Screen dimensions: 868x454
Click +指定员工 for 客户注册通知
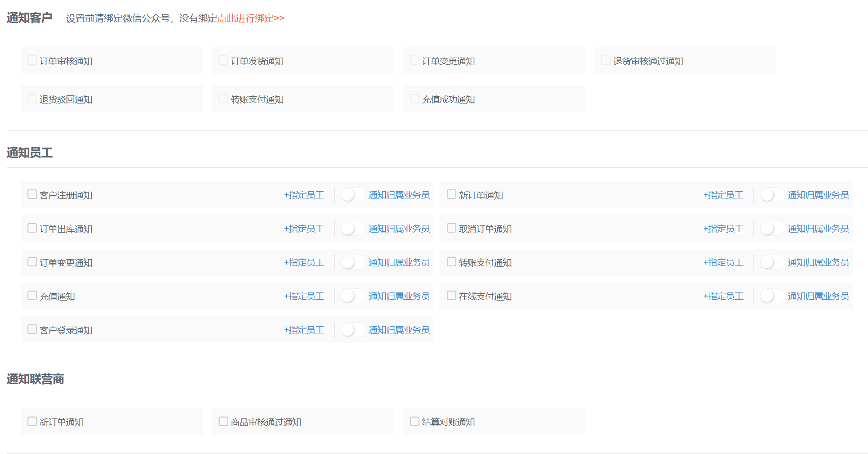click(304, 195)
